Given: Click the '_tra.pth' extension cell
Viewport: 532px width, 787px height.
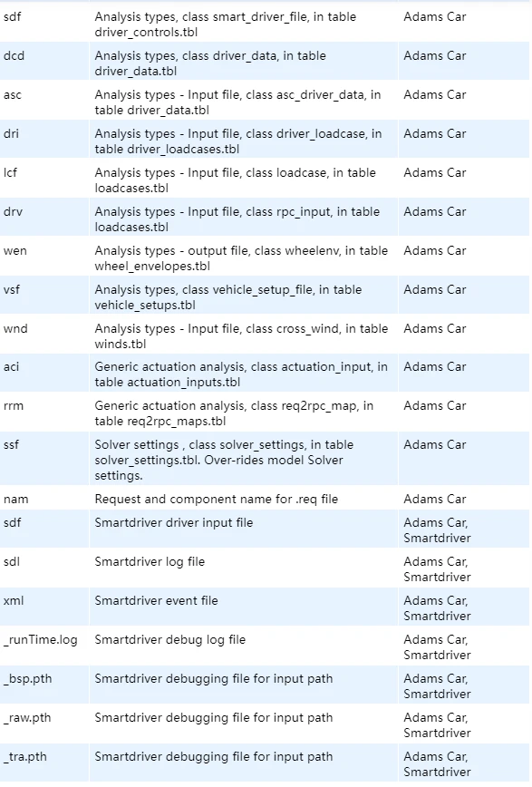Looking at the screenshot, I should point(25,757).
